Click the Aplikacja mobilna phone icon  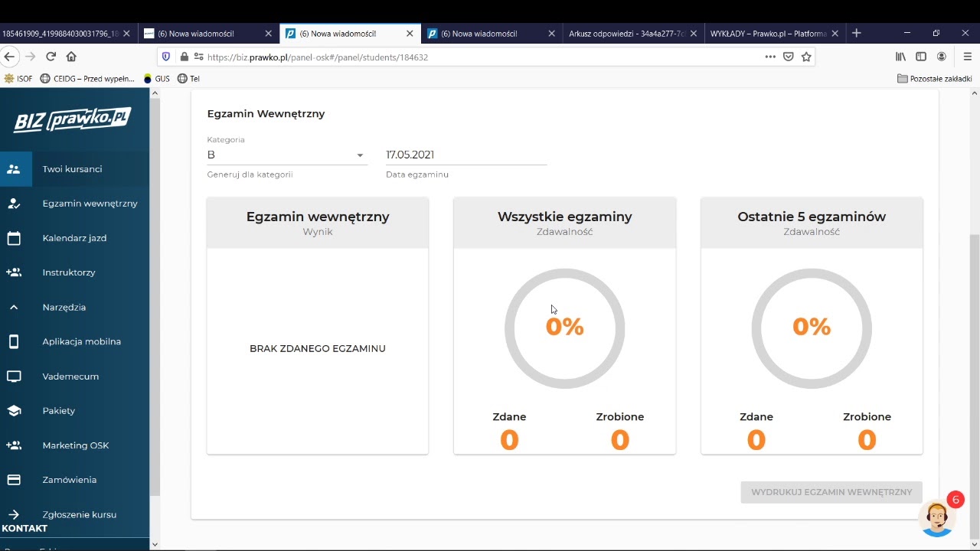(x=14, y=341)
